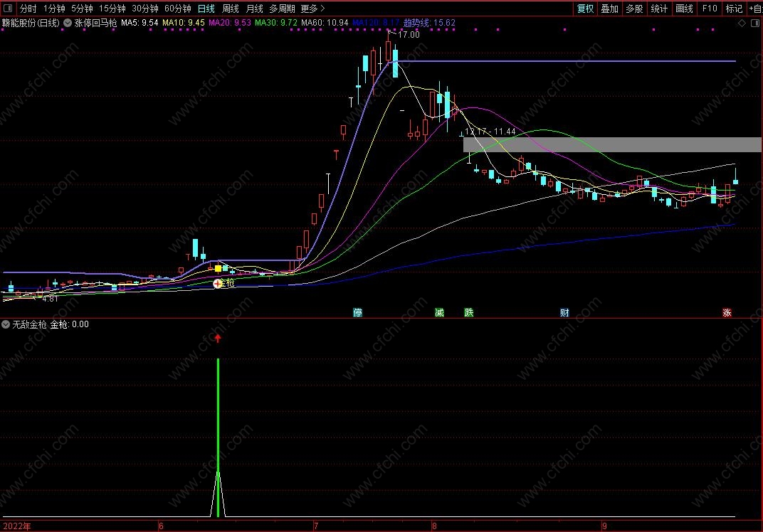763x532 pixels.
Task: Click the 财 event marker
Action: (x=564, y=313)
